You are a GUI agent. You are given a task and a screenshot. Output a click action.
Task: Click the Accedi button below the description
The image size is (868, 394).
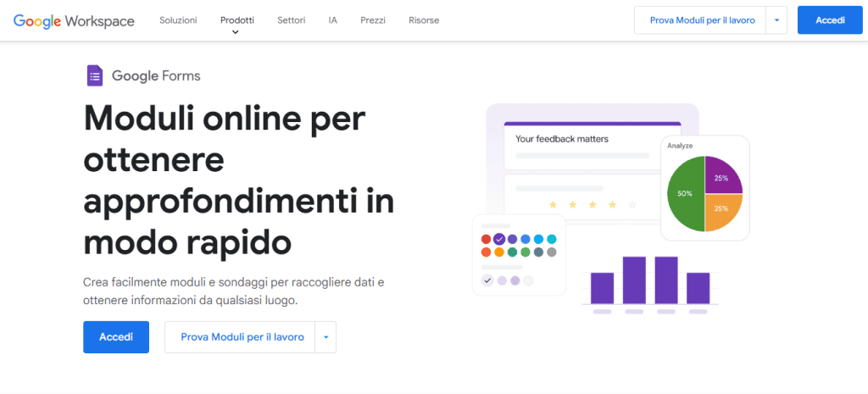[x=116, y=337]
